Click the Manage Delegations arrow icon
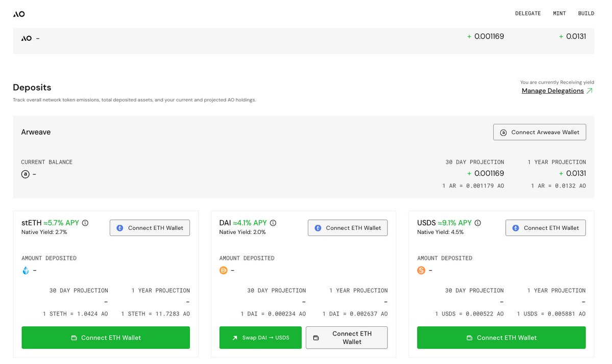The width and height of the screenshot is (612, 364). (x=590, y=91)
